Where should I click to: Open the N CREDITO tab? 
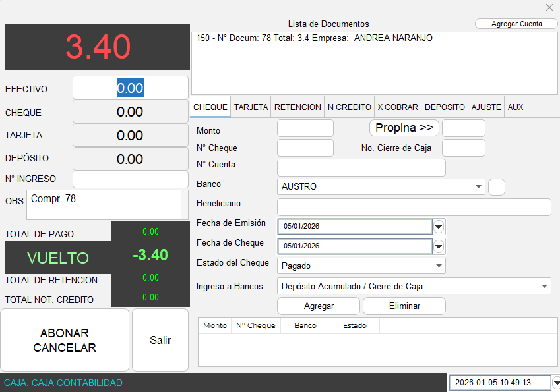pos(349,107)
